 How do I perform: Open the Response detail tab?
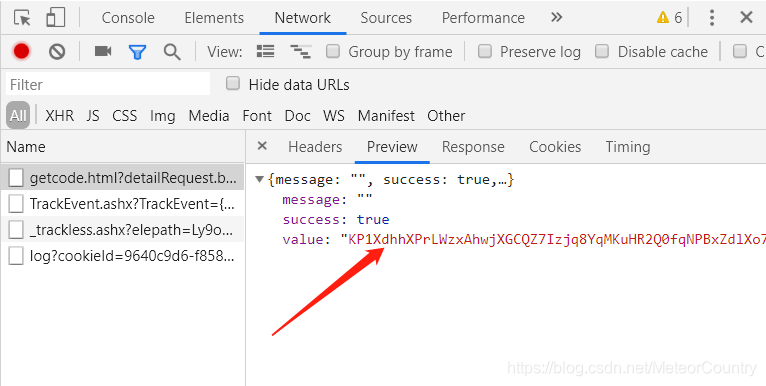pyautogui.click(x=473, y=147)
